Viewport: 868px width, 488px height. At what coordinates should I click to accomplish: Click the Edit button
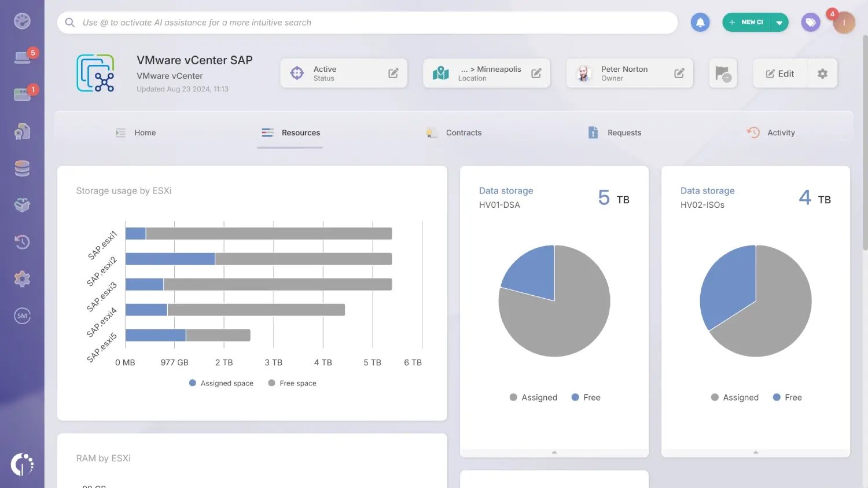click(x=779, y=73)
